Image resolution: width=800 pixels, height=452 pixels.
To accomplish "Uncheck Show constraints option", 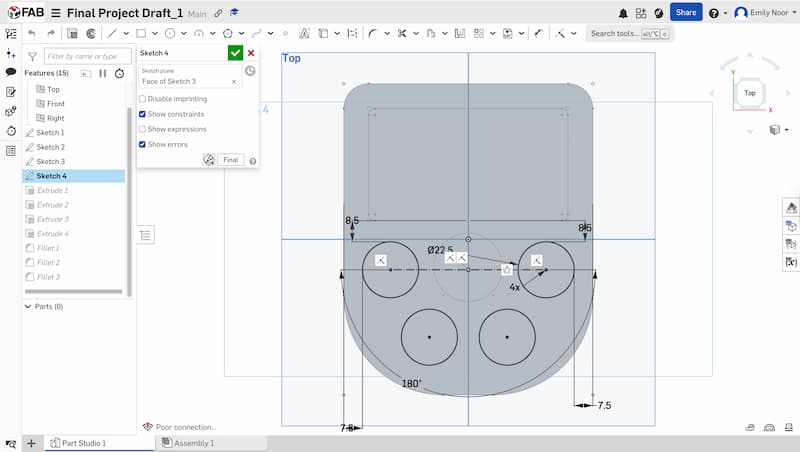I will (142, 114).
